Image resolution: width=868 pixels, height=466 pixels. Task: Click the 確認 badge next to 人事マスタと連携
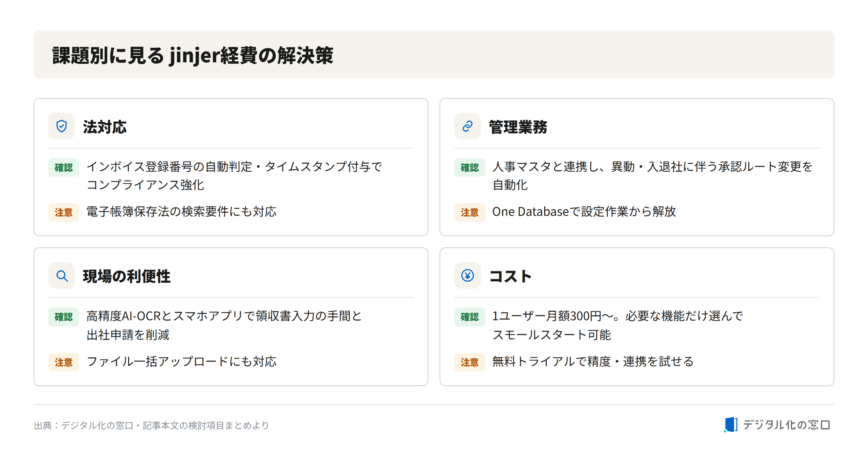470,167
